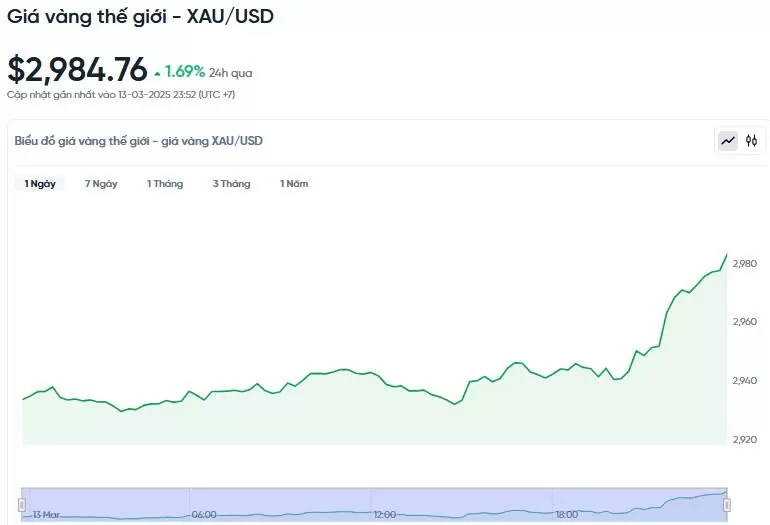Viewport: 770px width, 525px height.
Task: Click the 2,920 axis label
Action: click(744, 440)
